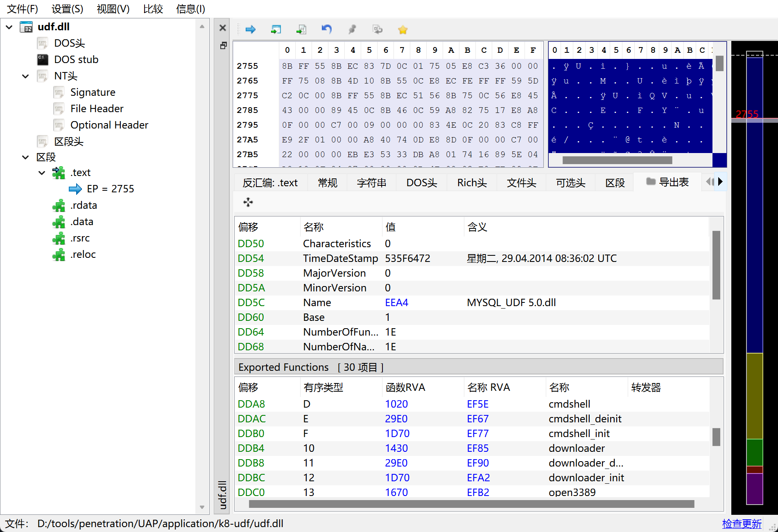Click the downloader_init function name
Image resolution: width=778 pixels, height=532 pixels.
pyautogui.click(x=586, y=478)
